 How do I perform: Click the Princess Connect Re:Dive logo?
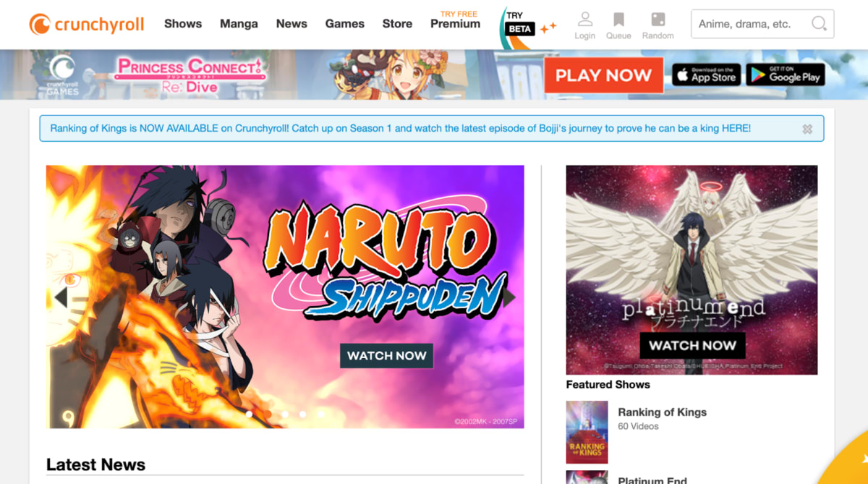click(x=191, y=75)
